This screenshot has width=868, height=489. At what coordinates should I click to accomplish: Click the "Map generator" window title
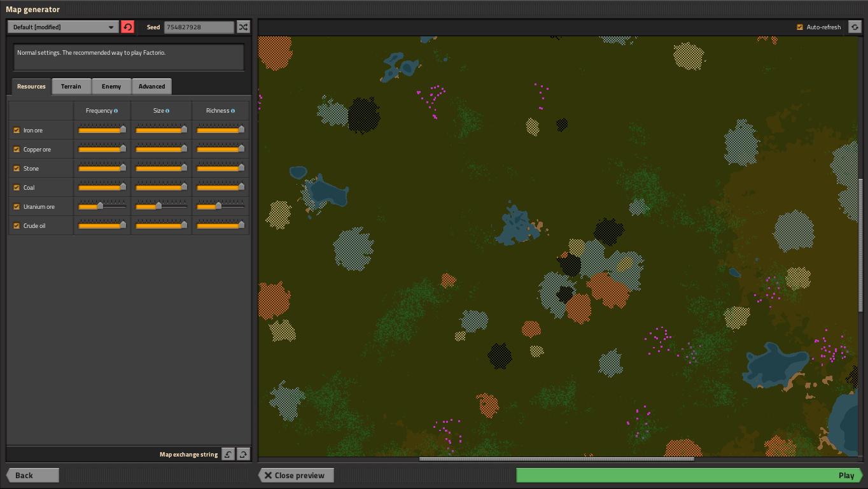point(32,10)
